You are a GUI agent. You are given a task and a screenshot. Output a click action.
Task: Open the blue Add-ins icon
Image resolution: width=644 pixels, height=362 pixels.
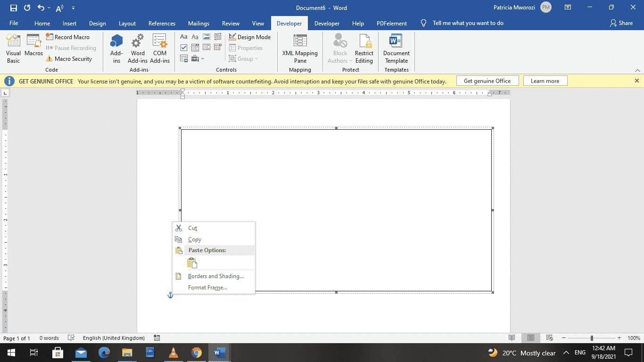(x=116, y=49)
